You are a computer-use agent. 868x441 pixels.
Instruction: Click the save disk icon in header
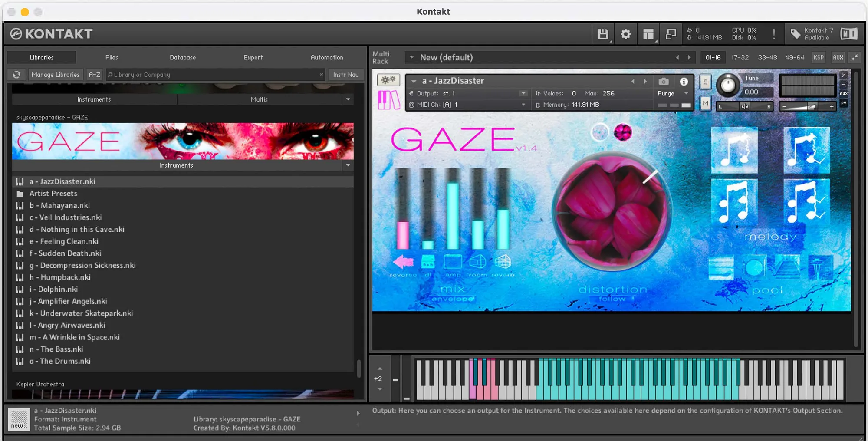(x=603, y=34)
